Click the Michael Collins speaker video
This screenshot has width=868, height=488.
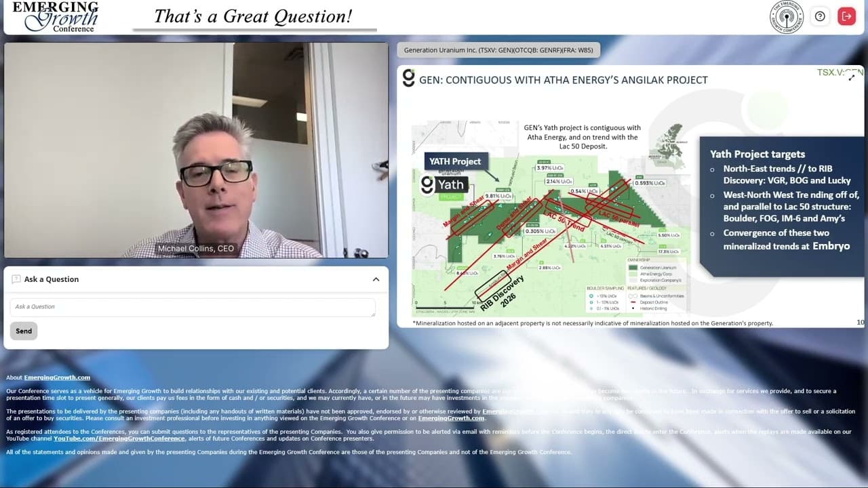click(196, 150)
